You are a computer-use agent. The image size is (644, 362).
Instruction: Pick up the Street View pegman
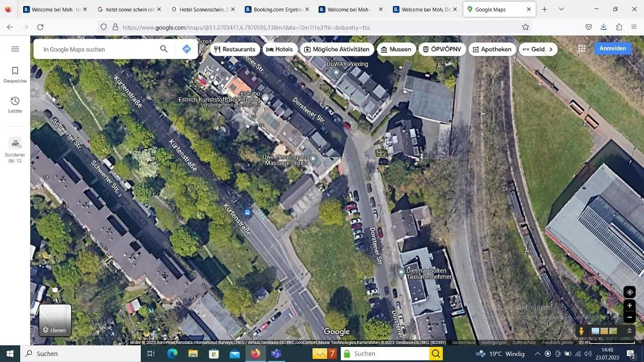point(582,331)
